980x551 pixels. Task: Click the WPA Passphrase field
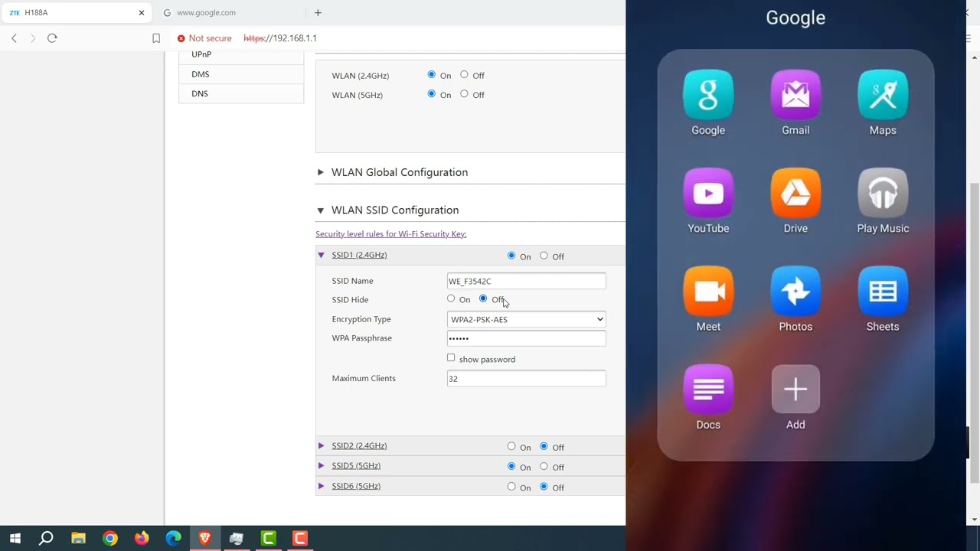(526, 338)
